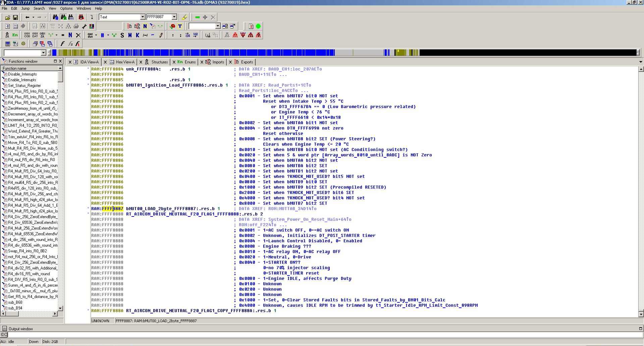644x346 pixels.
Task: Click the calculator icon
Action: tap(7, 44)
